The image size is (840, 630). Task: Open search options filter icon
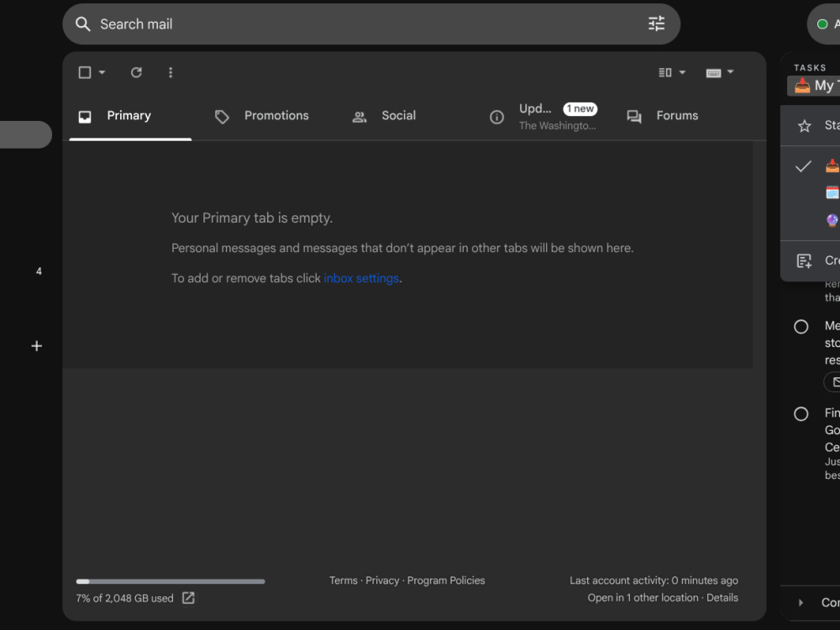coord(656,24)
